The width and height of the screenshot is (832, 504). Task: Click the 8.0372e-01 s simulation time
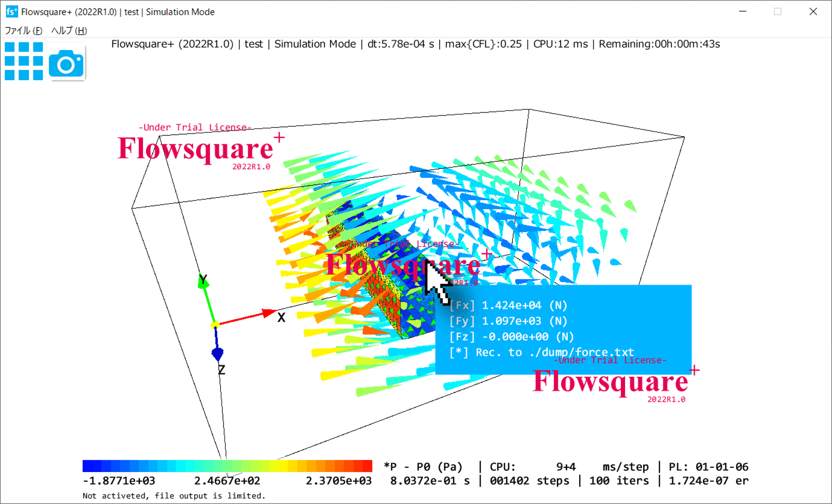click(430, 481)
